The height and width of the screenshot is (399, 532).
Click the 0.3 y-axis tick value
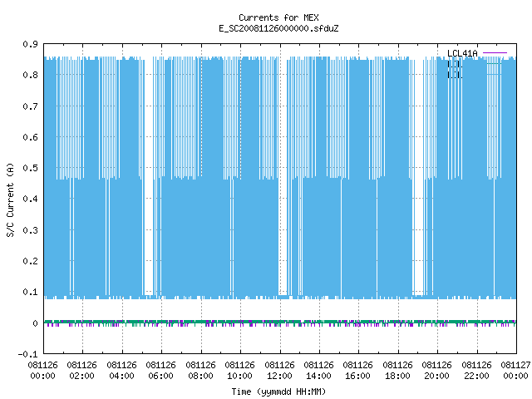click(x=30, y=230)
